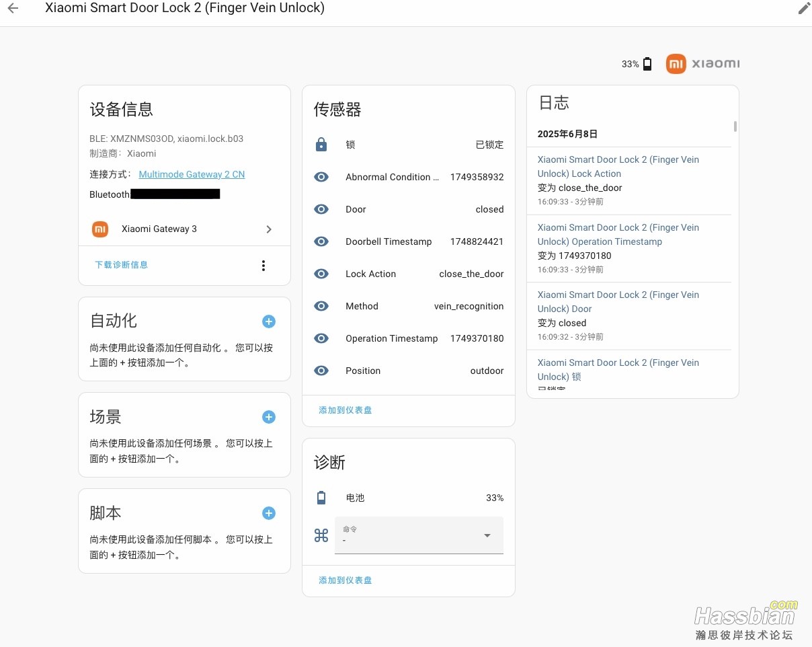Click the Xiaomi brand logo
Screen dimensions: 812x647
[x=702, y=64]
